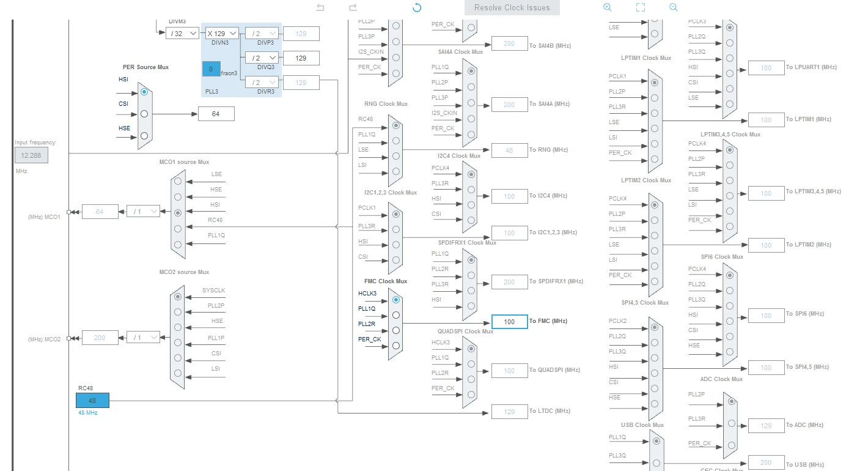Zoom in on the clock diagram
868x471 pixels.
(607, 7)
